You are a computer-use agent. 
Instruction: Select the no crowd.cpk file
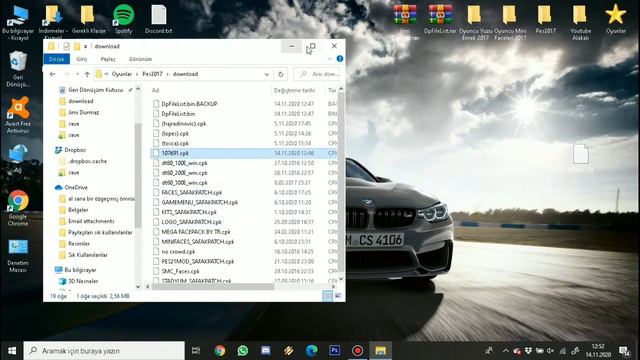point(178,251)
